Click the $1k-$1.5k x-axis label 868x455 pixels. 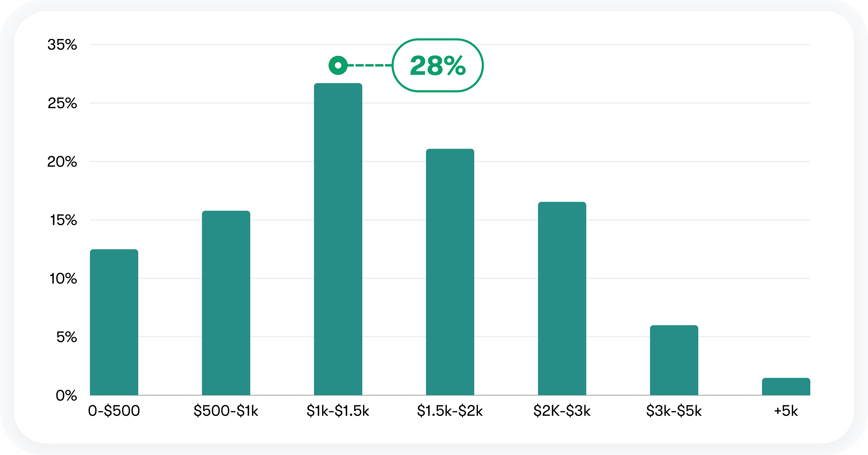pyautogui.click(x=338, y=411)
